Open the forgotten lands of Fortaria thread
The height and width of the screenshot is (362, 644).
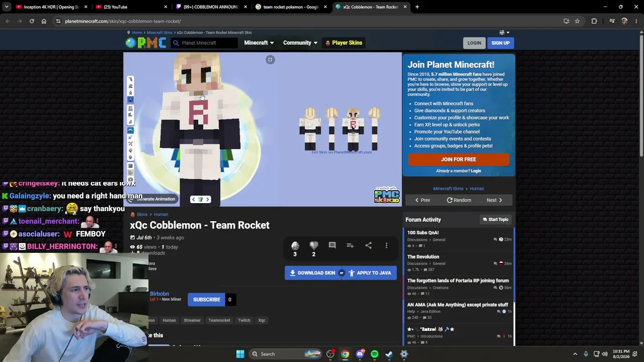tap(458, 281)
